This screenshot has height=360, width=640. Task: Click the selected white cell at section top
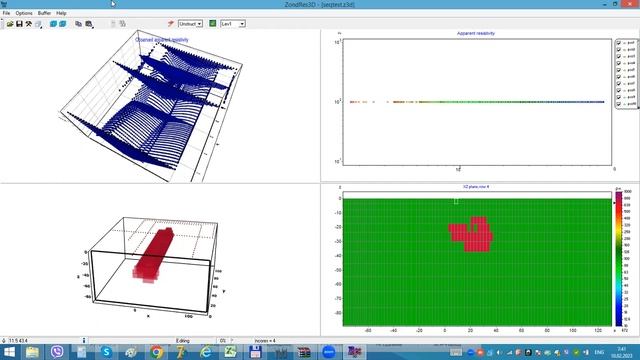(456, 201)
